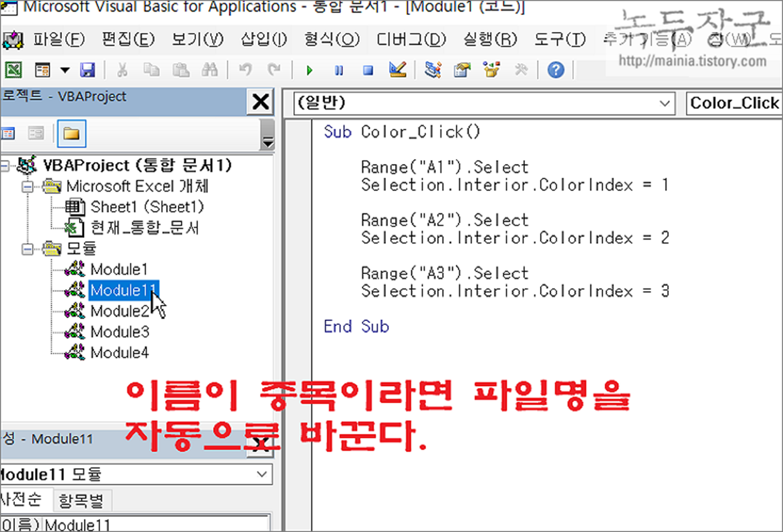Screen dimensions: 783x532
Task: Select Module2 in the project tree
Action: [x=120, y=310]
